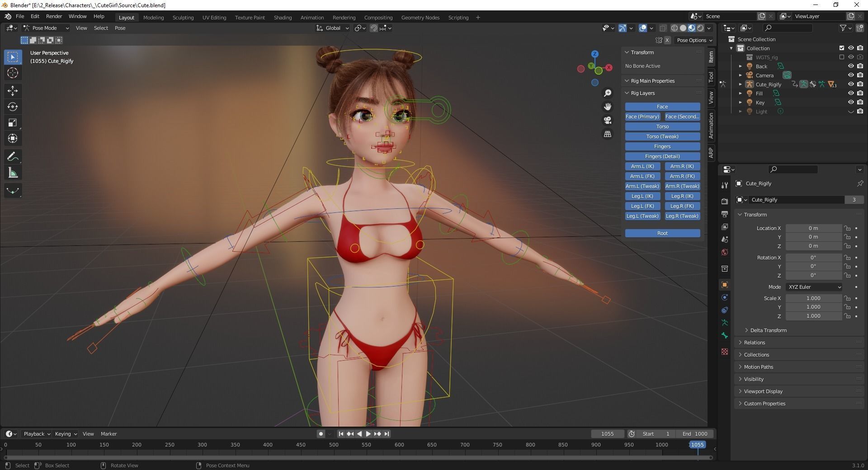The height and width of the screenshot is (470, 868).
Task: Open the Object Constraints properties tab
Action: pos(725,310)
